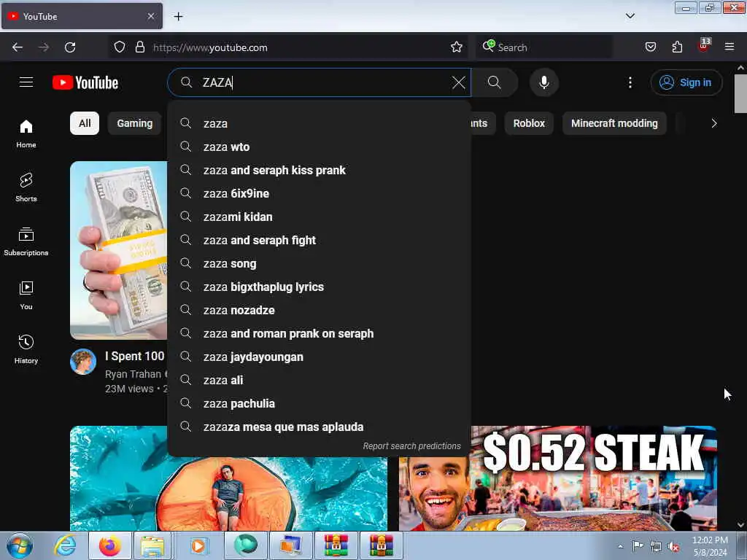Open the money stack video thumbnail
The height and width of the screenshot is (560, 747).
(x=119, y=251)
